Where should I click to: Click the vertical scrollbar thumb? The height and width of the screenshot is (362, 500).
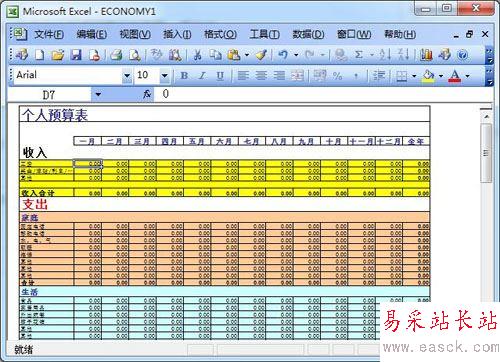486,153
